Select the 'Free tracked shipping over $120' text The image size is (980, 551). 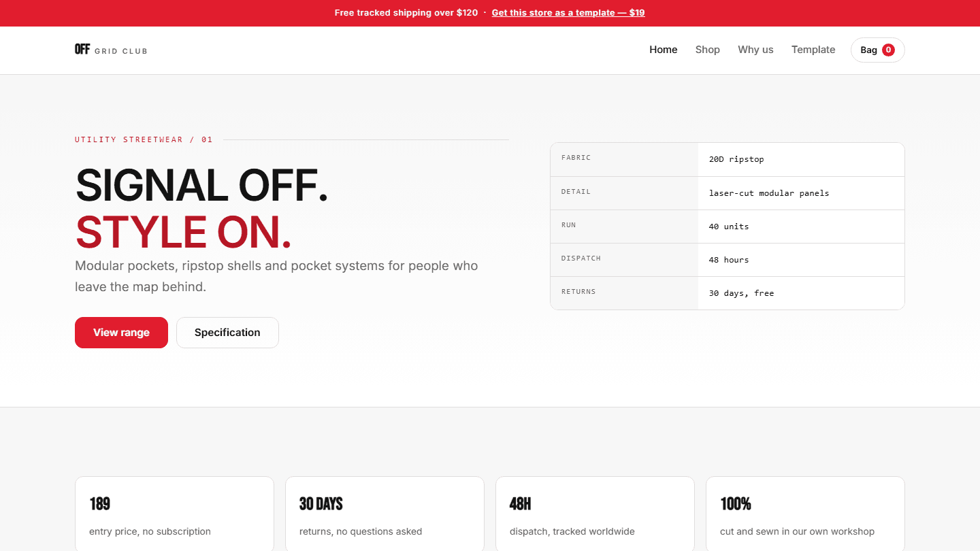(406, 13)
